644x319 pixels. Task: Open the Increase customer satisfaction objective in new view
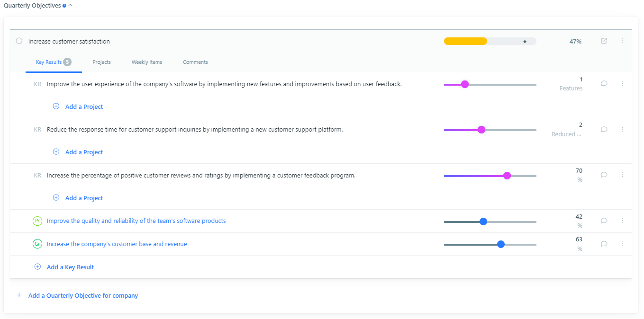click(604, 41)
